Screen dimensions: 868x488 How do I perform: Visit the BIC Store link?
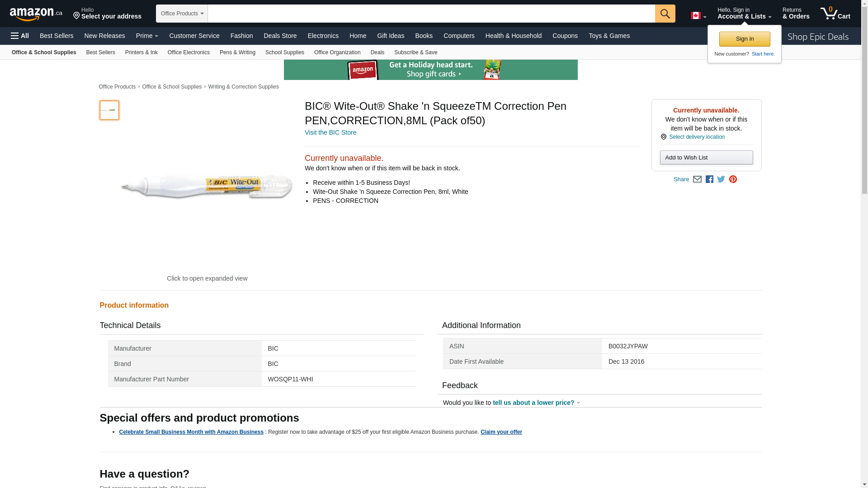tap(330, 132)
